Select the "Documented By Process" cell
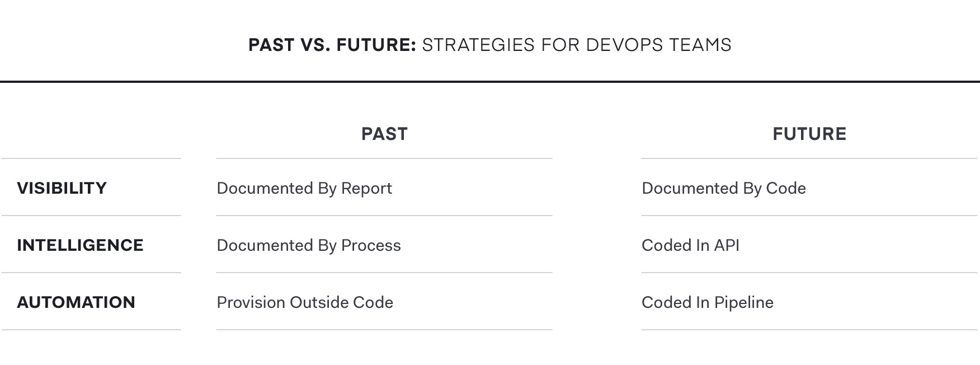 (309, 245)
